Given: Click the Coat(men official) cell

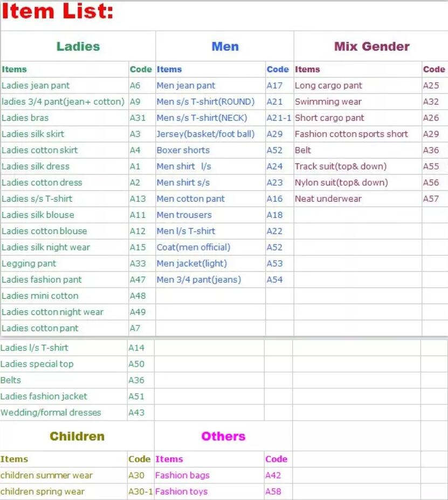Looking at the screenshot, I should [x=193, y=247].
